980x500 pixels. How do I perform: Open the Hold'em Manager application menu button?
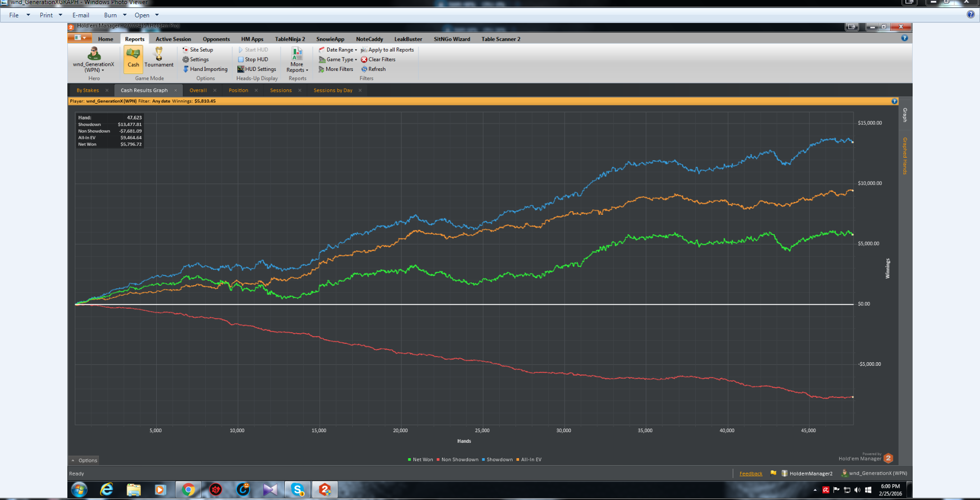80,38
